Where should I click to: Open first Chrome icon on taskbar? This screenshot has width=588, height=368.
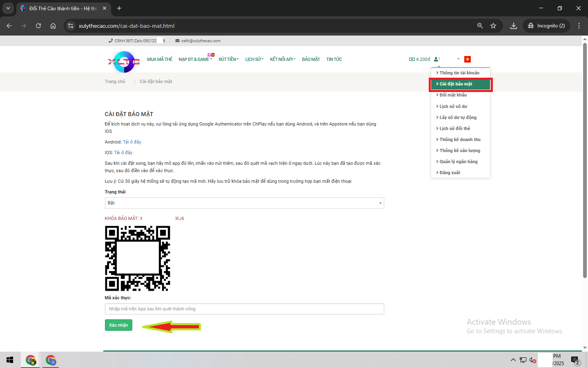coord(31,360)
